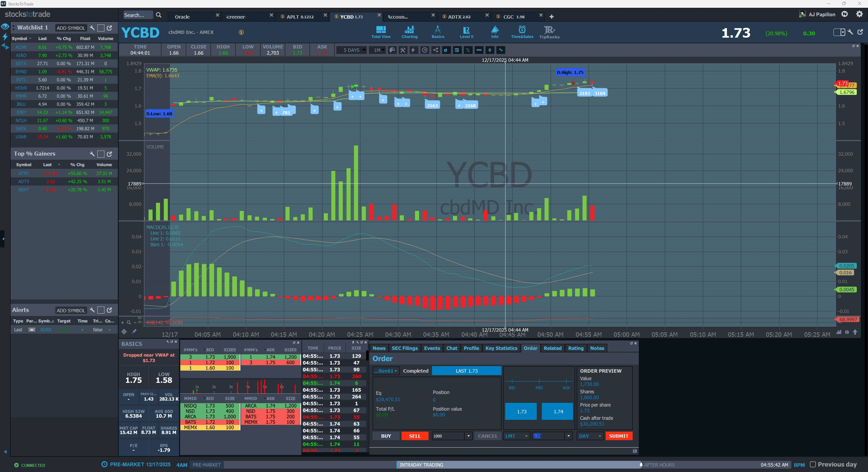Viewport: 868px width, 472px height.
Task: Open the app settings gear
Action: pos(859,14)
